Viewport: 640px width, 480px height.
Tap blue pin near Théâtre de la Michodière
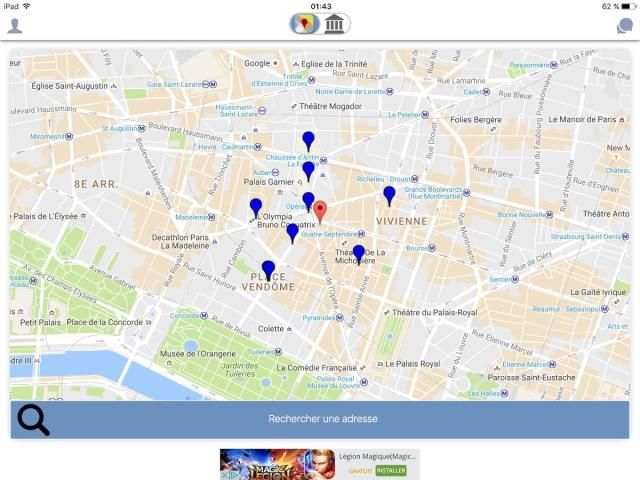pos(358,253)
